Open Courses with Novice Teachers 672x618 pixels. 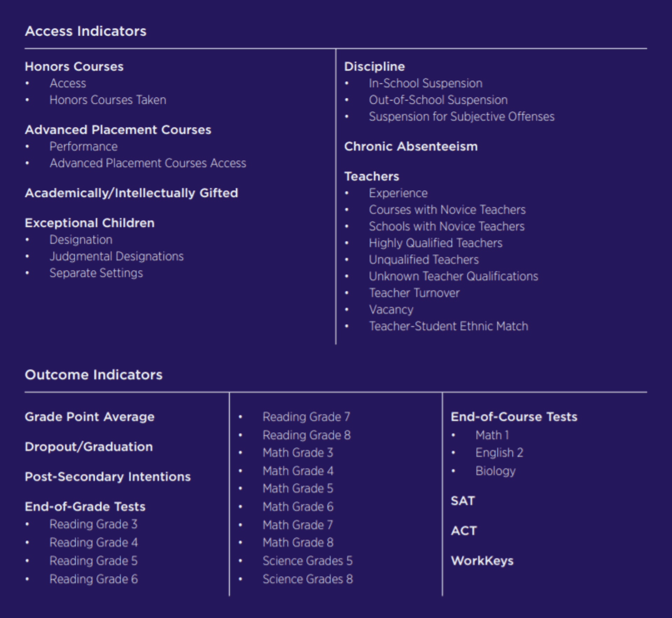pos(447,210)
